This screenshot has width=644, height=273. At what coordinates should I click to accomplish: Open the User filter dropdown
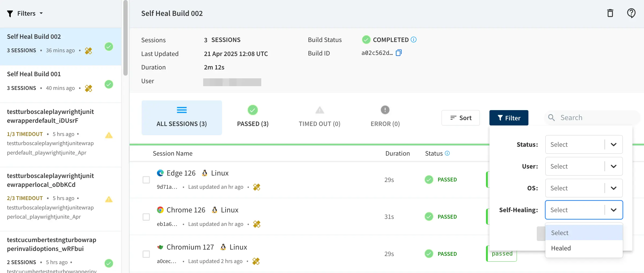point(584,166)
